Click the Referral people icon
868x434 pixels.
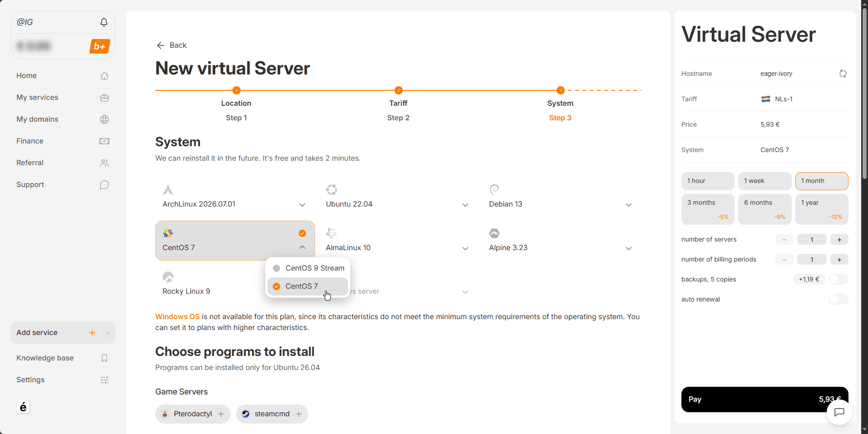pos(104,163)
